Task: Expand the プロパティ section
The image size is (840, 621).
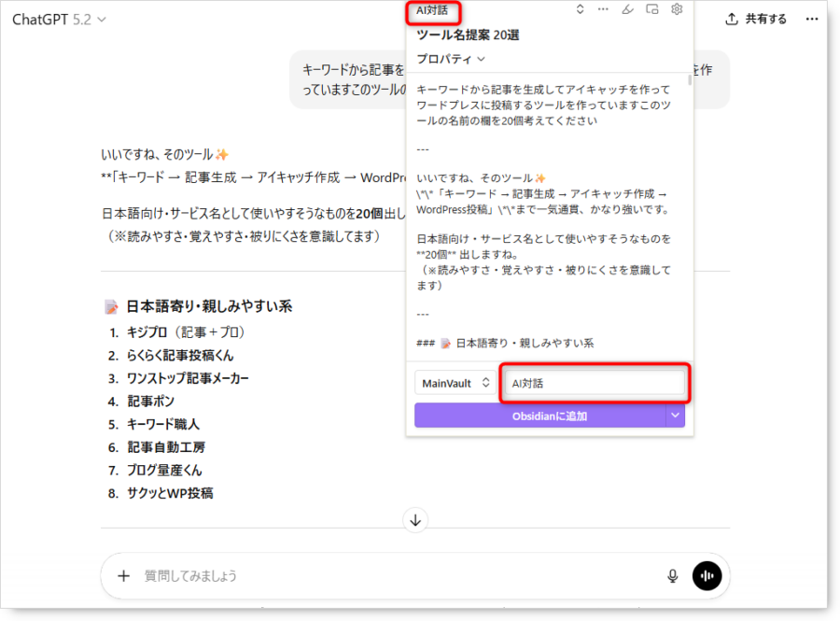Action: click(x=451, y=58)
